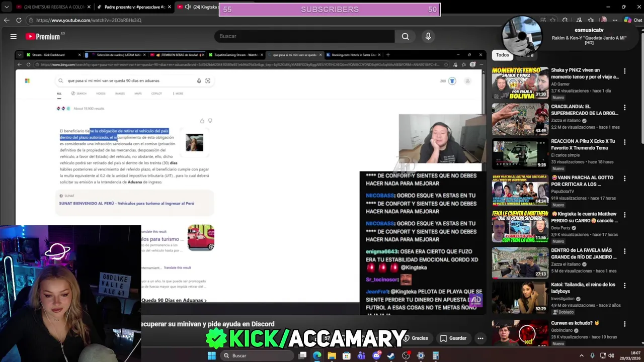Open the Kingteka le cuenta Matthew thumbnail
The height and width of the screenshot is (362, 644).
click(520, 226)
